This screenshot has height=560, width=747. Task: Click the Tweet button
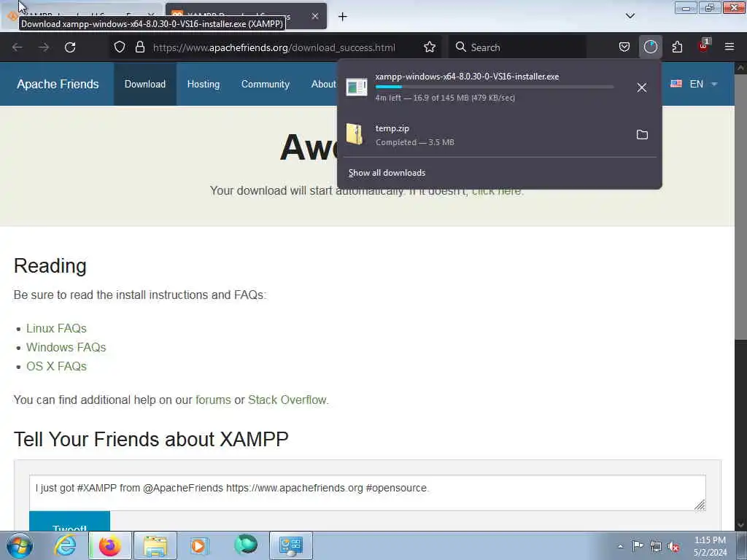[69, 521]
